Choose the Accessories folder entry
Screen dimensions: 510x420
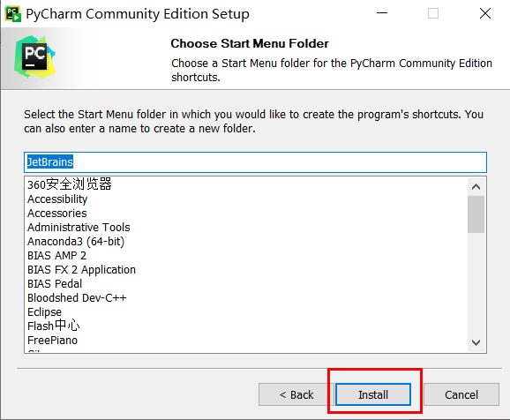(x=57, y=214)
